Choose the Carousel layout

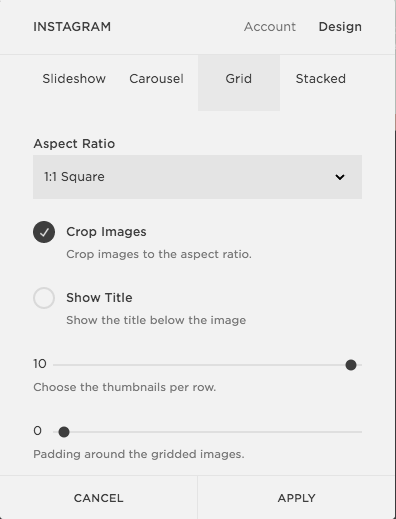pyautogui.click(x=156, y=79)
